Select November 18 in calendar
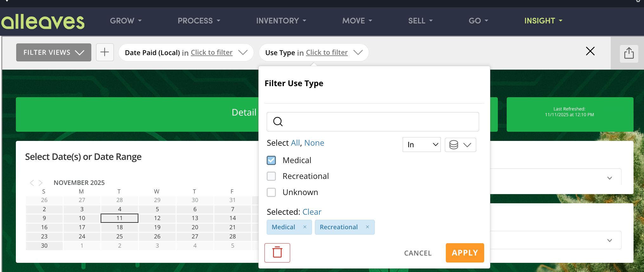The image size is (644, 272). pos(120,227)
